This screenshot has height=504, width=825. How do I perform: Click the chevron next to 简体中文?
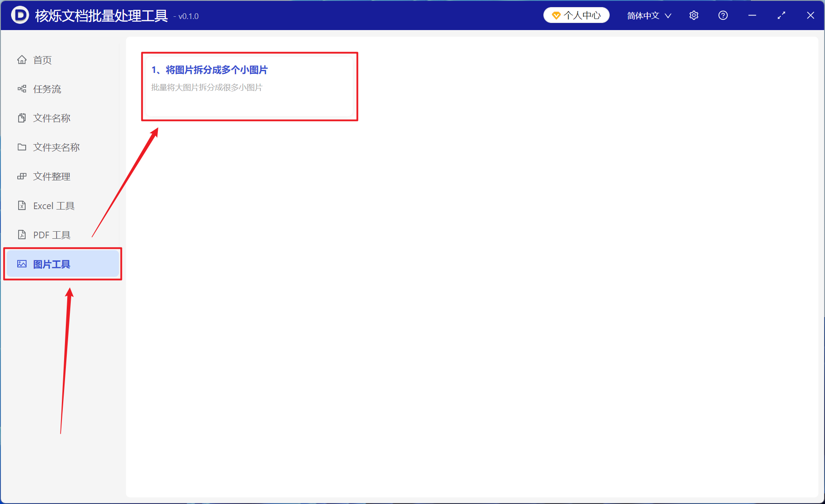pyautogui.click(x=668, y=16)
